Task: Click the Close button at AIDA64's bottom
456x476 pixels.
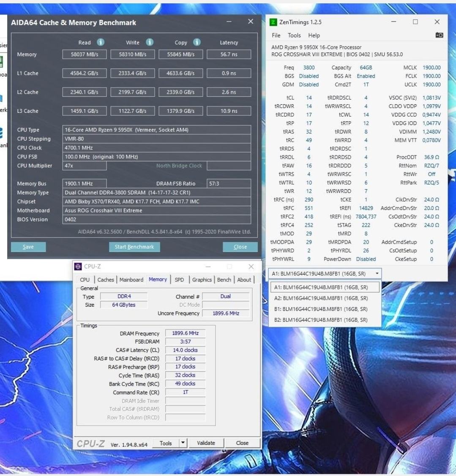Action: [x=240, y=247]
